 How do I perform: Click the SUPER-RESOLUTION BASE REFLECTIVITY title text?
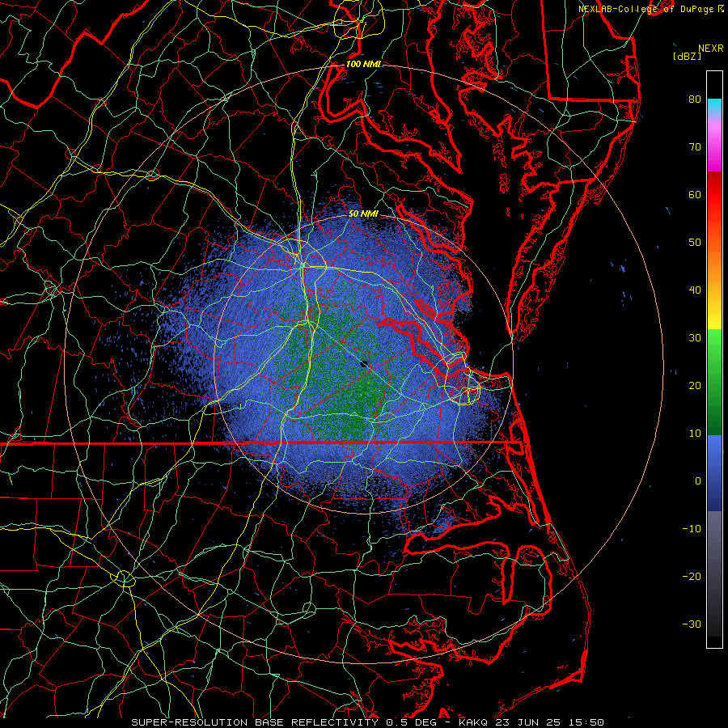[255, 722]
